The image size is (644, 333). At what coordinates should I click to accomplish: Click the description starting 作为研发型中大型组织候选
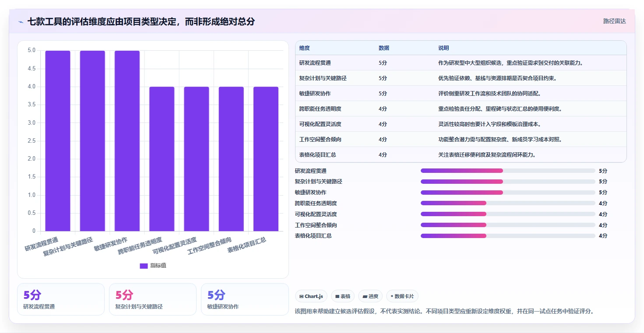[x=510, y=63]
